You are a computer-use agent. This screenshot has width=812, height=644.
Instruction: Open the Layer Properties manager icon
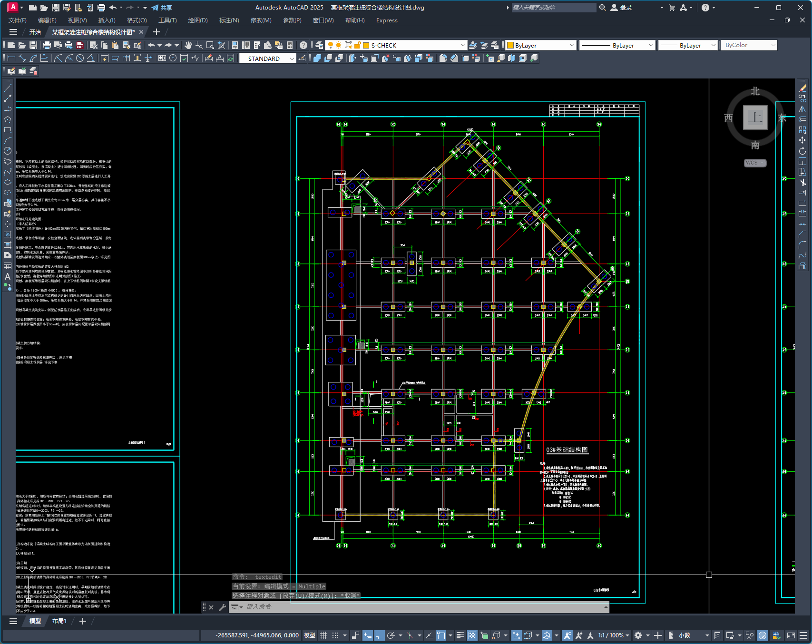coord(319,45)
